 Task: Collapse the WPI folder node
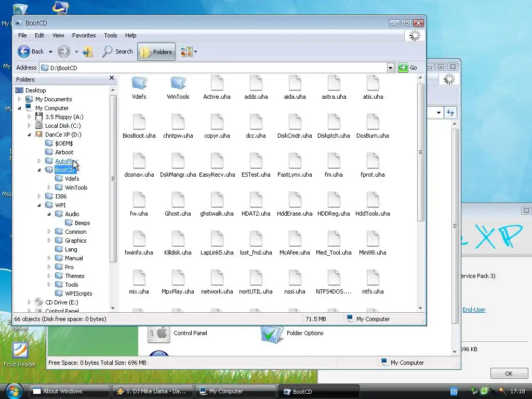[39, 205]
